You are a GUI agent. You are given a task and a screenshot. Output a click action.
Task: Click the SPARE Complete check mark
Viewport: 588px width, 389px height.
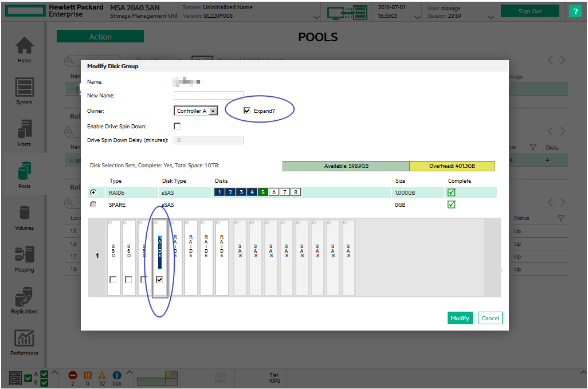[452, 205]
